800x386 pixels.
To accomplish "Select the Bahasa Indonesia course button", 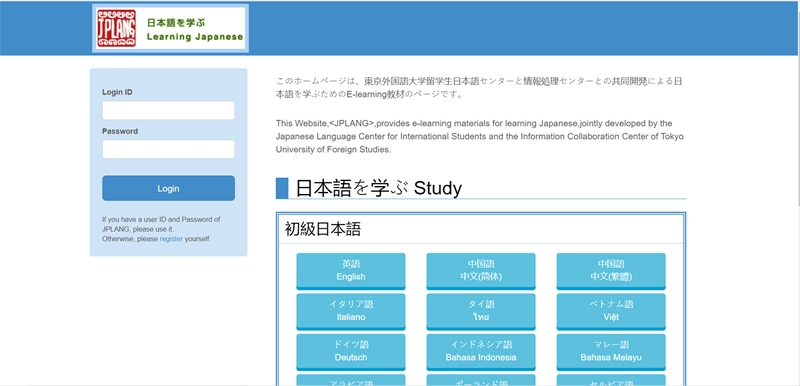I will 481,352.
